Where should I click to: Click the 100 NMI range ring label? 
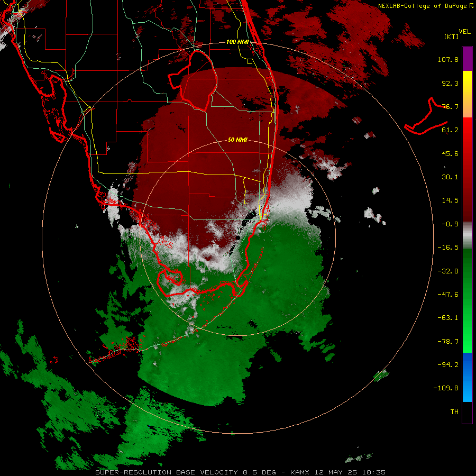tap(237, 42)
